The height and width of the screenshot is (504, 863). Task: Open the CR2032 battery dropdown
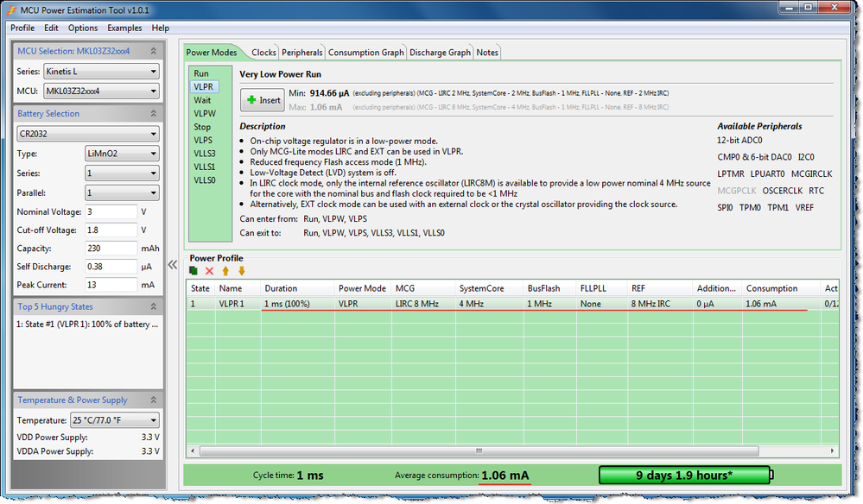[88, 134]
